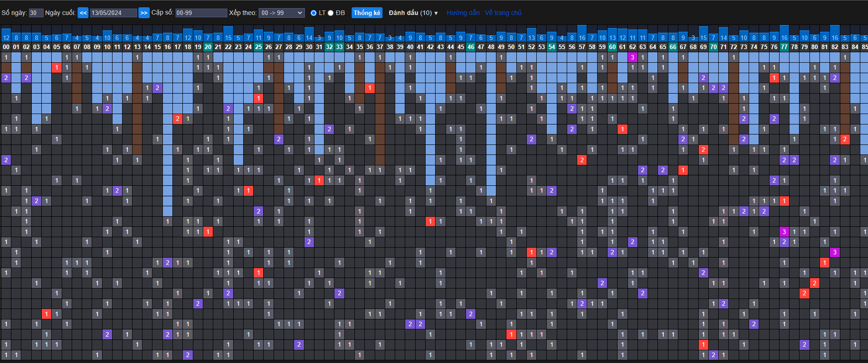Go to next date with >> button

point(144,13)
